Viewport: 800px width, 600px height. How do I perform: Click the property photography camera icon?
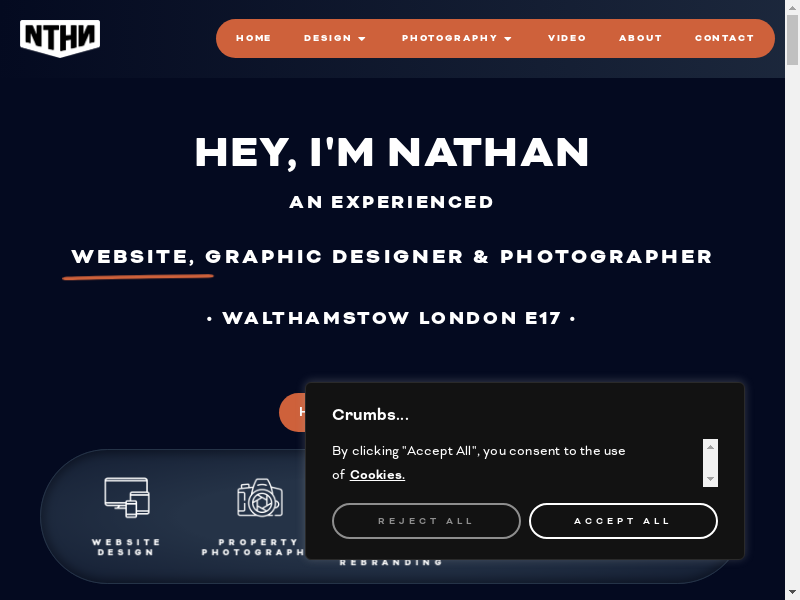click(260, 497)
